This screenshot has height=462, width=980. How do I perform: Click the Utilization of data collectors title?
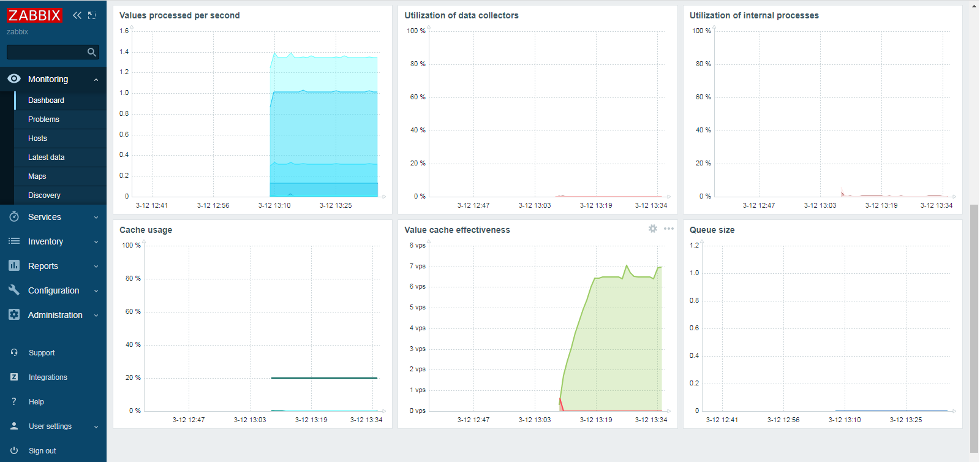[461, 15]
